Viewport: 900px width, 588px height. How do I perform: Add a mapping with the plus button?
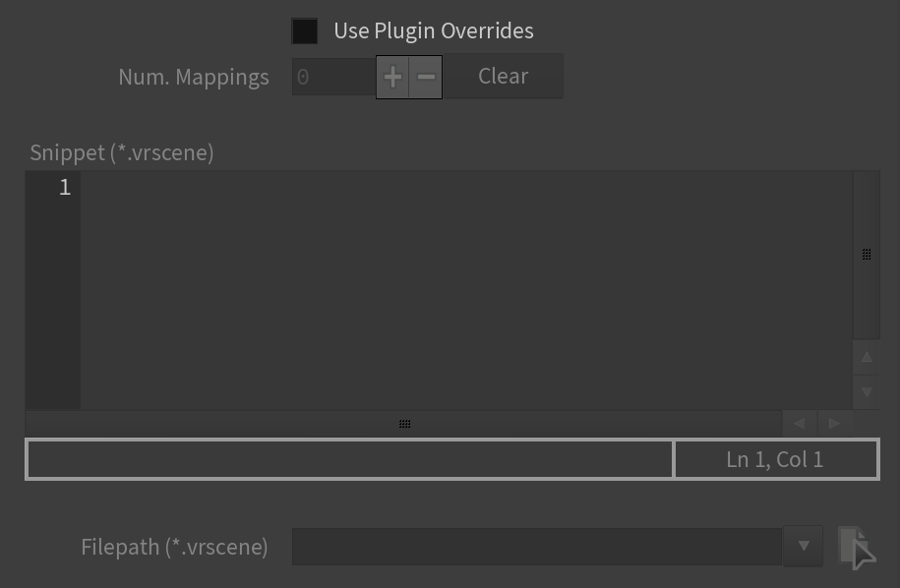click(x=392, y=77)
